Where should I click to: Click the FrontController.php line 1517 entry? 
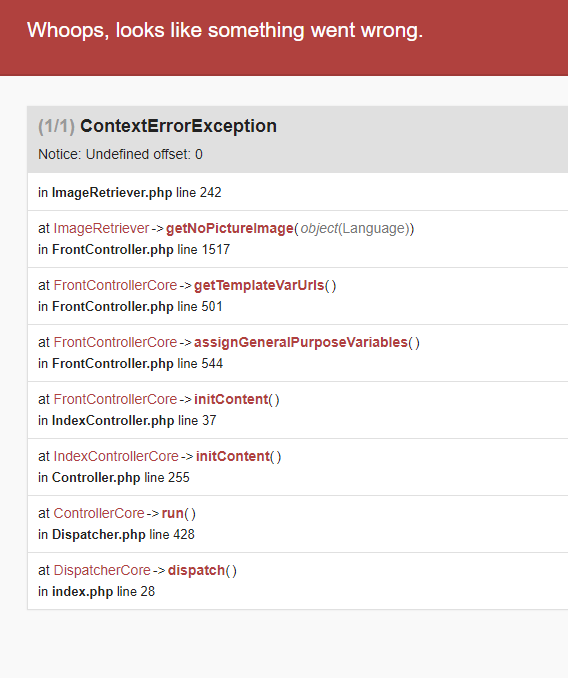pyautogui.click(x=134, y=249)
